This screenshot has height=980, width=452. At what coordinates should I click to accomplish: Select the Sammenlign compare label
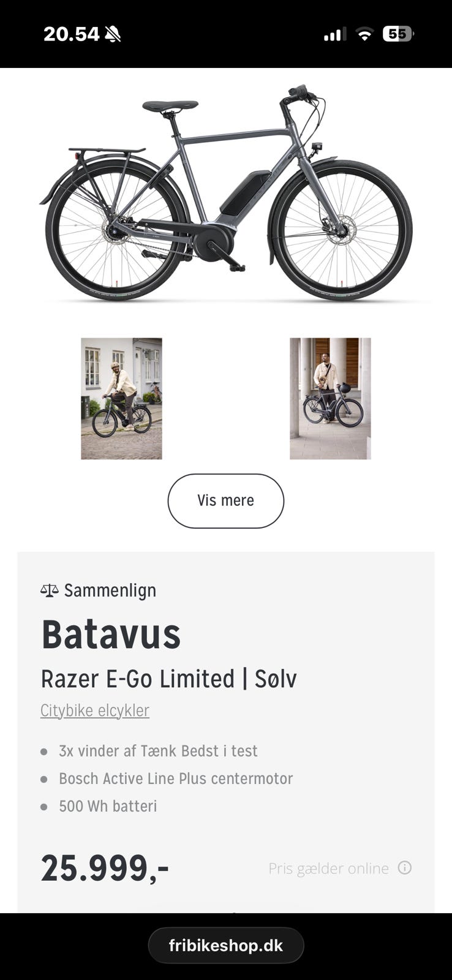tap(110, 590)
